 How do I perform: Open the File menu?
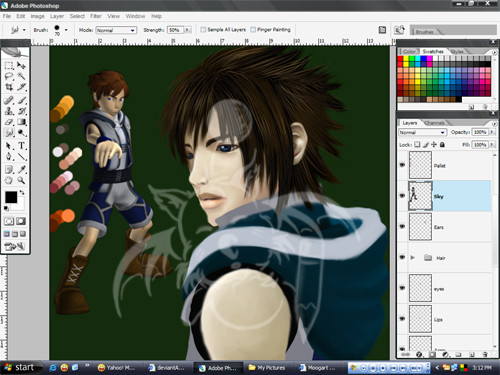click(7, 16)
